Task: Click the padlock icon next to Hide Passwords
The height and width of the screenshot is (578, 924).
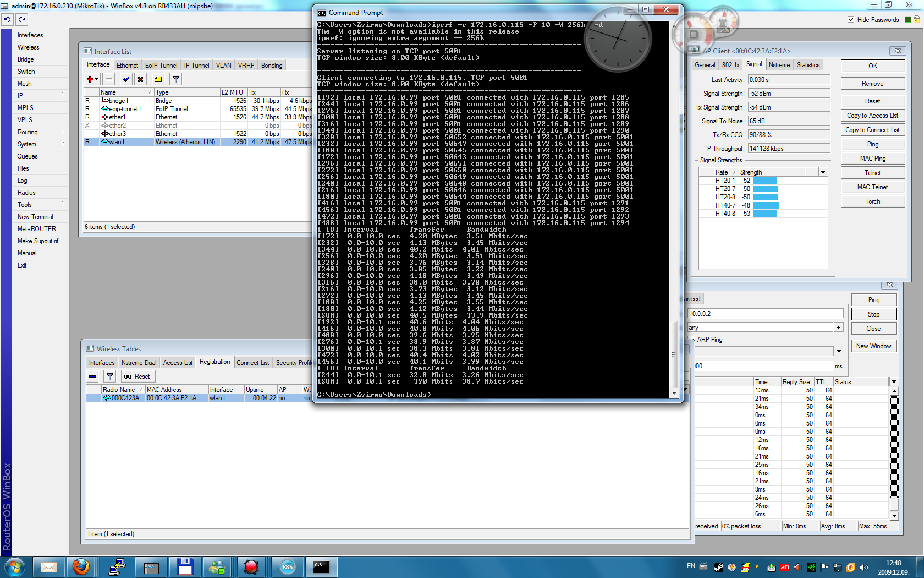Action: (x=917, y=19)
